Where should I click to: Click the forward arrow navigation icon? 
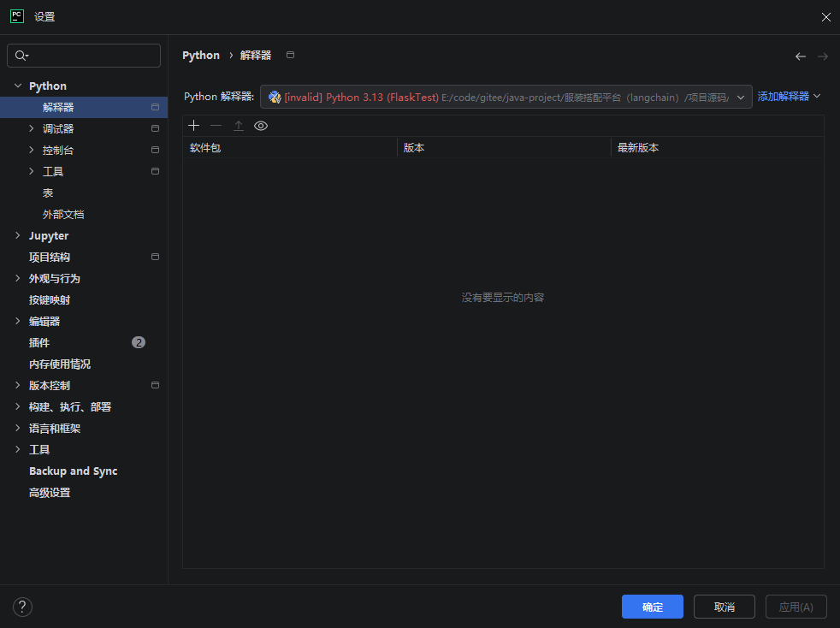click(x=823, y=56)
